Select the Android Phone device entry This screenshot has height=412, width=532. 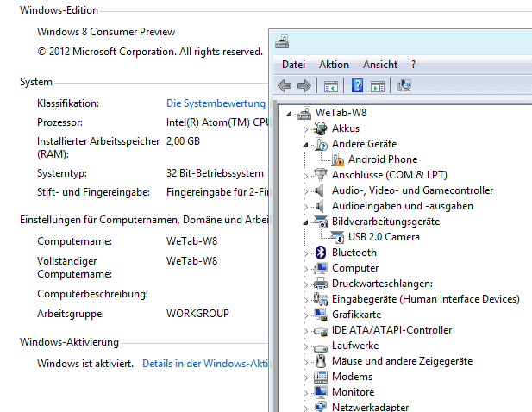[383, 159]
